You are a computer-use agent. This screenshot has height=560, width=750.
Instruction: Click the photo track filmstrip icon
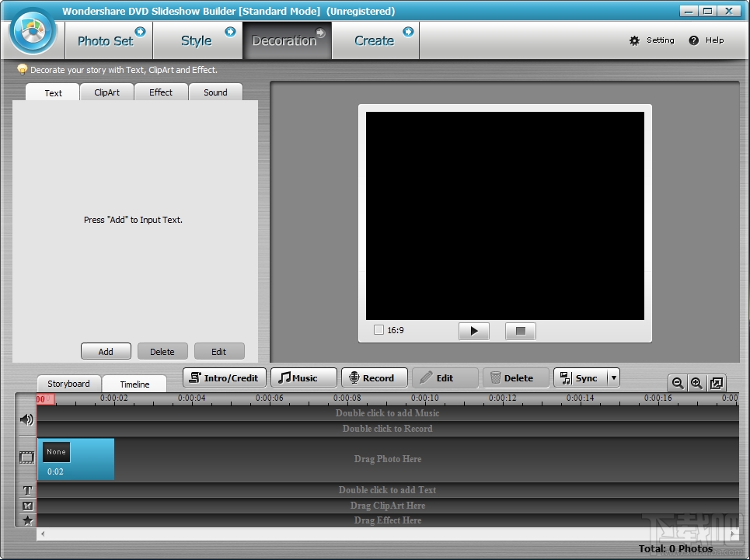26,458
